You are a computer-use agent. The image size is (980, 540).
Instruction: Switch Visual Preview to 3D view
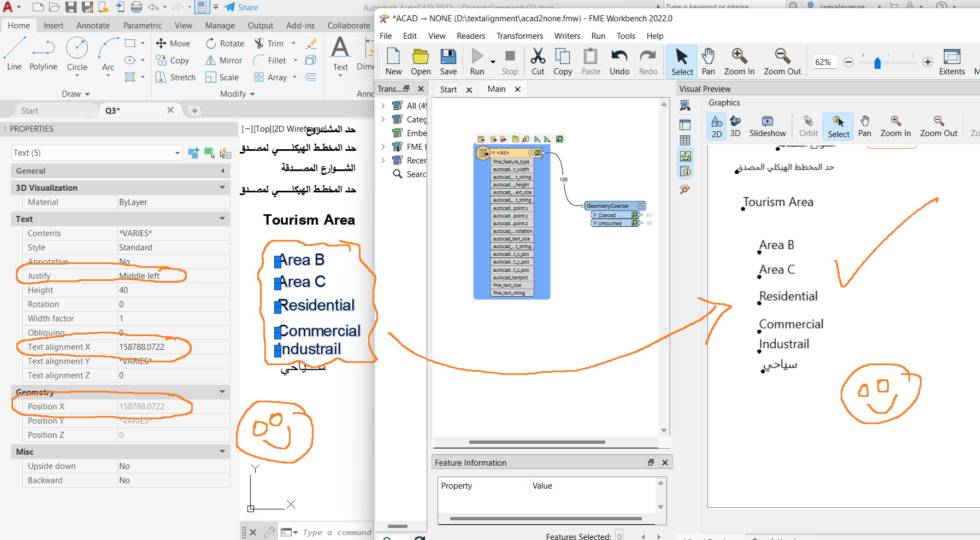(x=735, y=125)
